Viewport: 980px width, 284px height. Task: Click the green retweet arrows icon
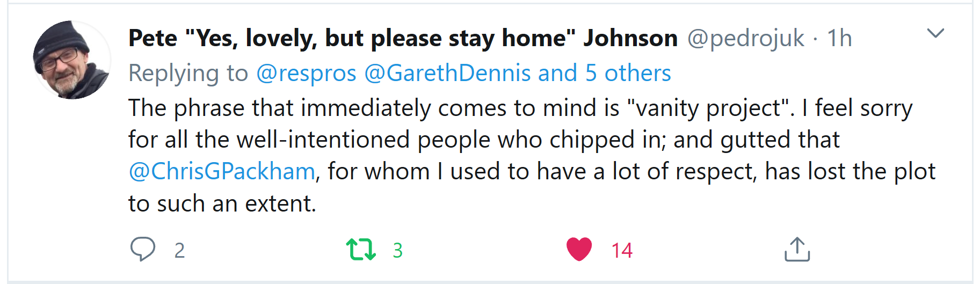click(x=361, y=250)
